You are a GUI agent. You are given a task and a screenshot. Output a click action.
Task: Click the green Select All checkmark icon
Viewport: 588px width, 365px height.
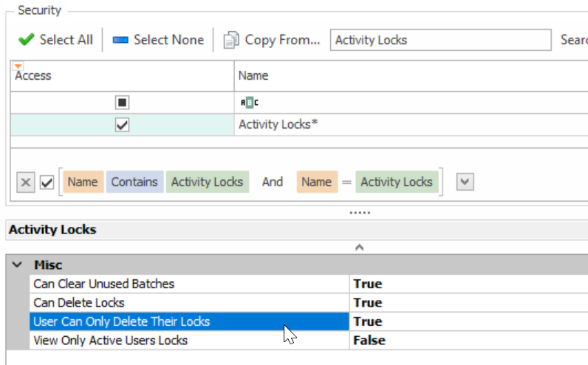[x=26, y=40]
